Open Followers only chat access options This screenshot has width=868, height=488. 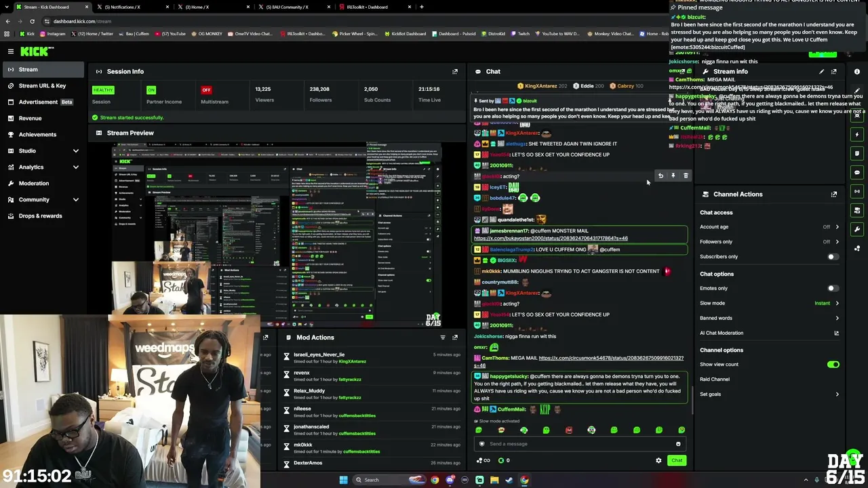click(769, 242)
